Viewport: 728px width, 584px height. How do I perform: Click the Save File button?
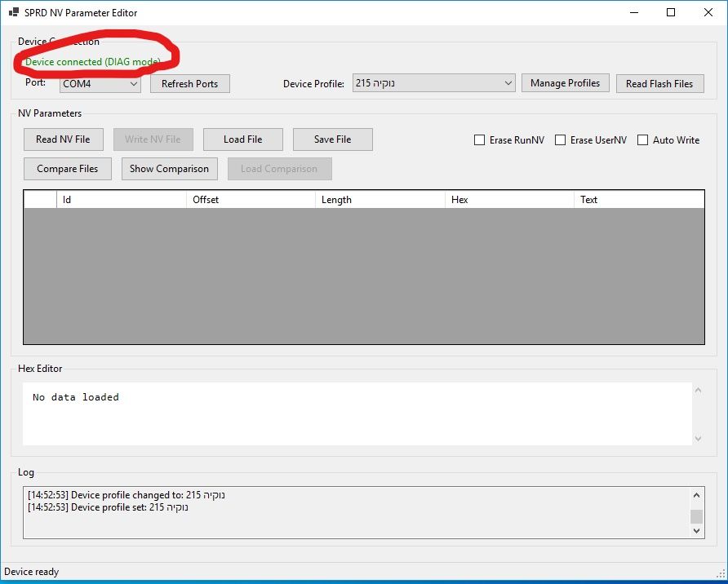(x=332, y=139)
